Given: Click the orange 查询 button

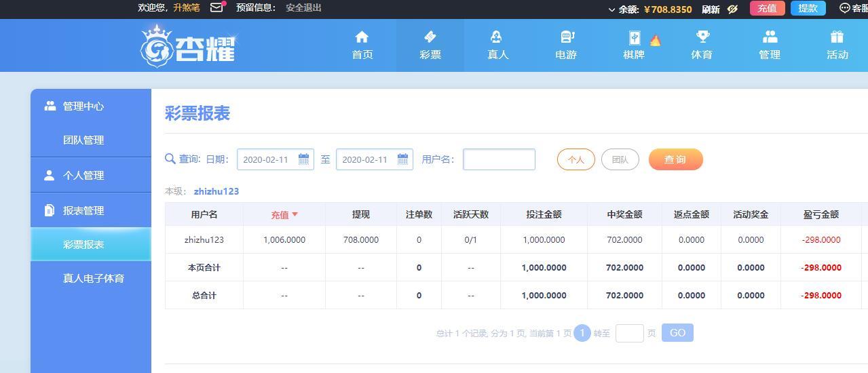Looking at the screenshot, I should point(675,159).
